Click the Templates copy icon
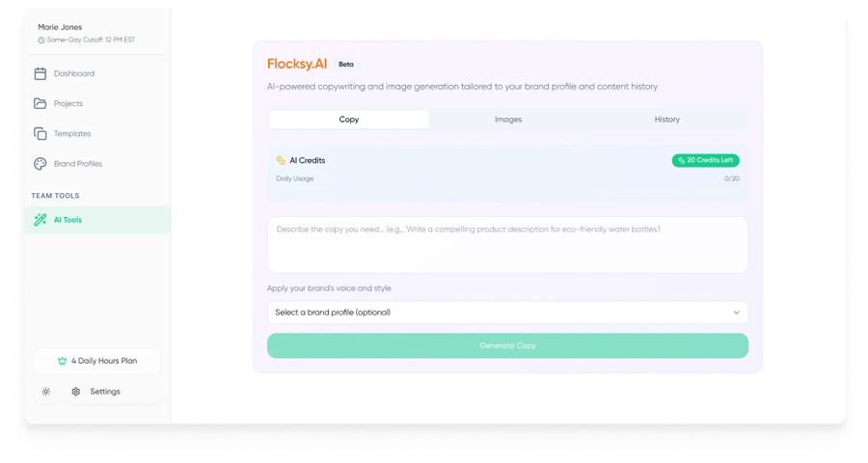This screenshot has height=463, width=868. pyautogui.click(x=41, y=133)
